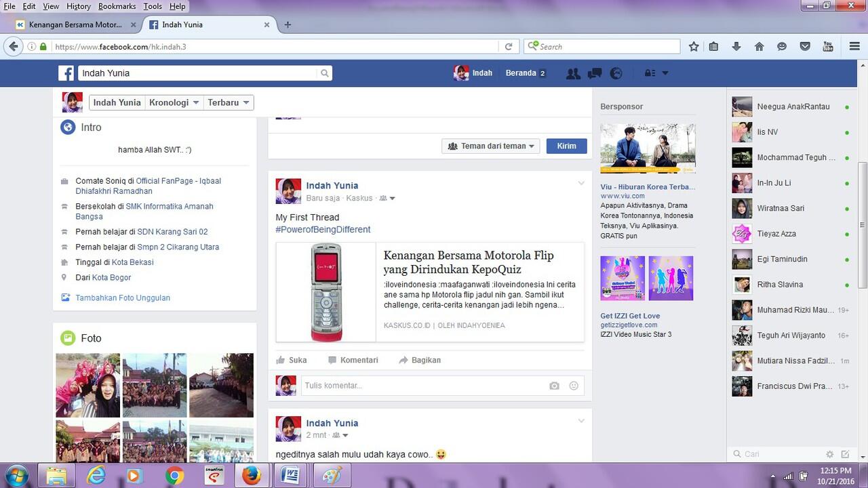
Task: Open Google Chrome from the taskbar
Action: click(174, 476)
